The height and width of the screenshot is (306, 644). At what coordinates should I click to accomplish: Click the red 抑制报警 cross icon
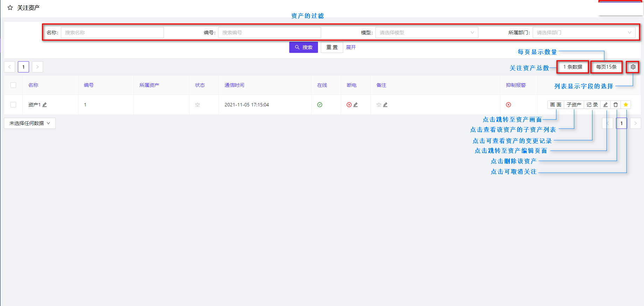pyautogui.click(x=508, y=105)
